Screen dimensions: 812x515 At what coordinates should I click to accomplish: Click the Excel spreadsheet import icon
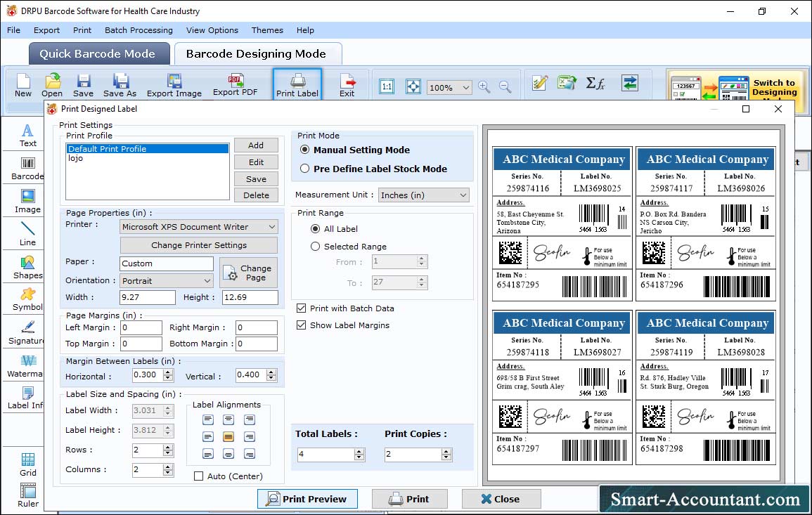[567, 83]
